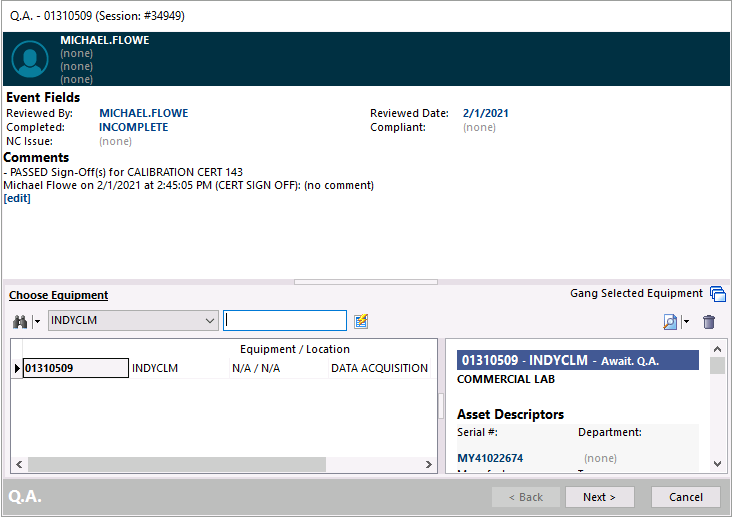
Task: Click the list icon beside search field
Action: 361,321
